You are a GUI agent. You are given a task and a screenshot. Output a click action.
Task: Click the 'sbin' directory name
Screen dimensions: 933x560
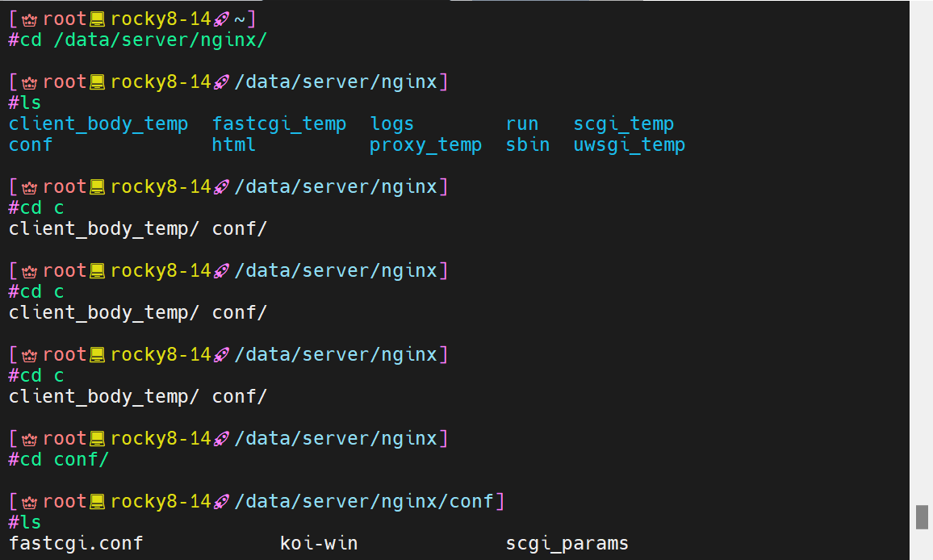click(528, 144)
